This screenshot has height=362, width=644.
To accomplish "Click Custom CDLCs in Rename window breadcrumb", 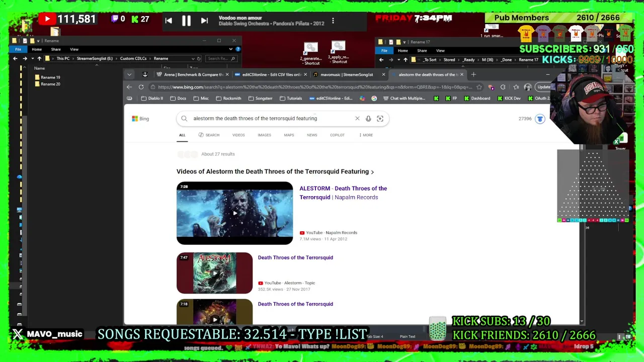I will tap(133, 58).
